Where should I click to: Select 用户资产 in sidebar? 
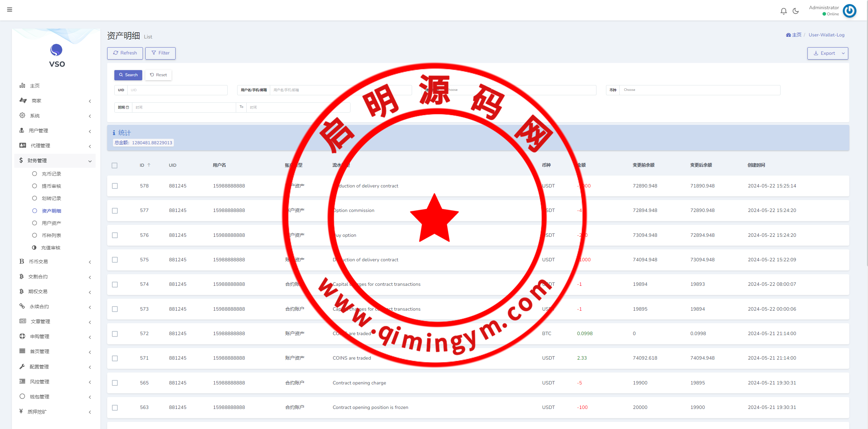51,223
